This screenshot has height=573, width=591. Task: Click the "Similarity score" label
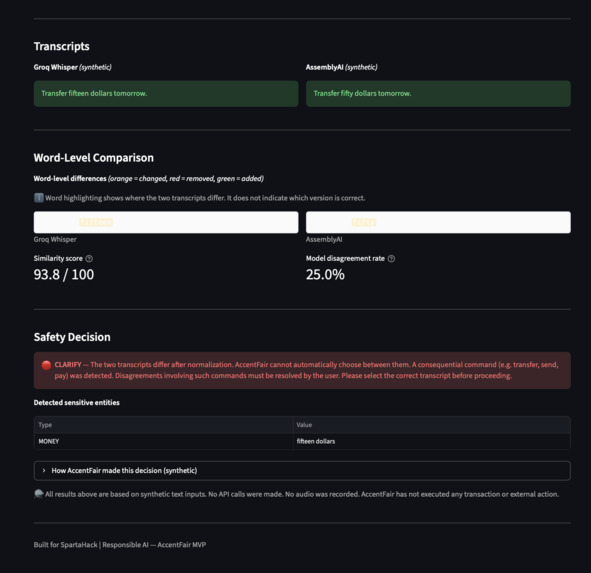click(58, 259)
